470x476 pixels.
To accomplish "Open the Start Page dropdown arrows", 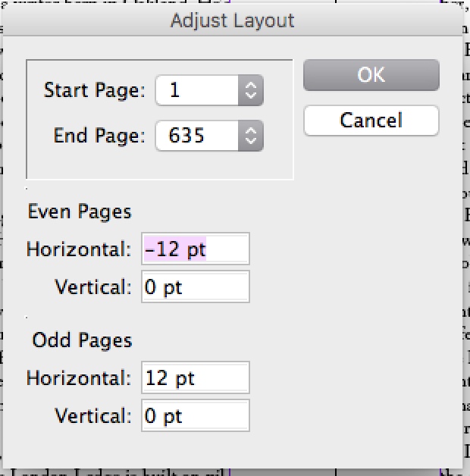I will (x=251, y=91).
